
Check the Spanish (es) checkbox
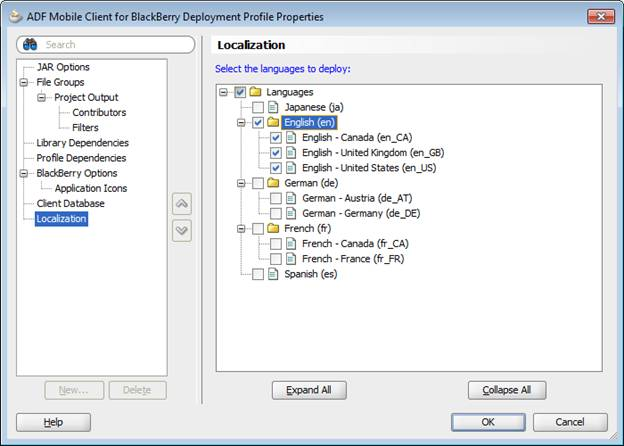[x=258, y=274]
